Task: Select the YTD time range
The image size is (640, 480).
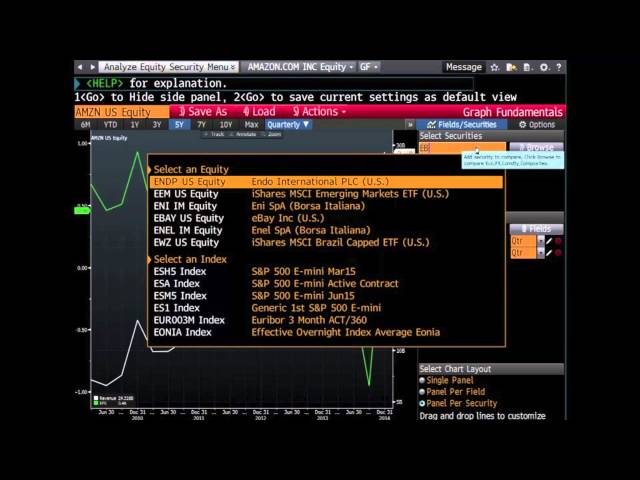Action: tap(110, 124)
